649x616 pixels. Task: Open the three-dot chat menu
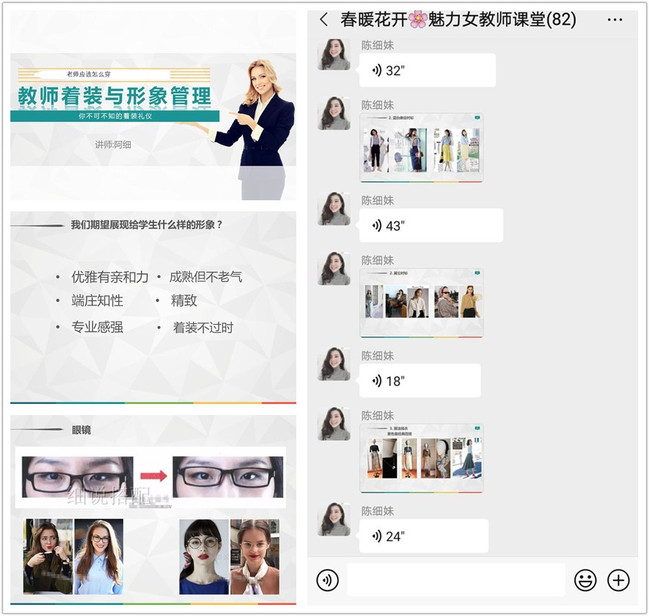[615, 20]
